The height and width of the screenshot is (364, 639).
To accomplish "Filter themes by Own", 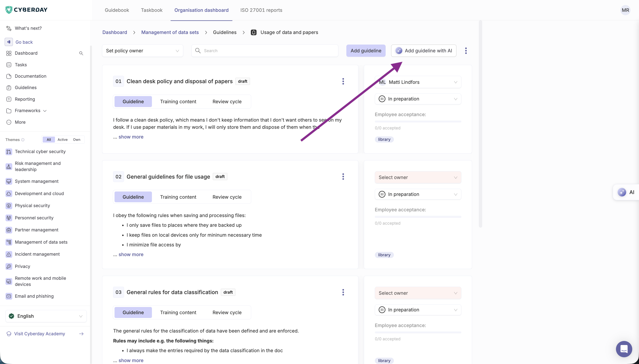I will coord(76,140).
